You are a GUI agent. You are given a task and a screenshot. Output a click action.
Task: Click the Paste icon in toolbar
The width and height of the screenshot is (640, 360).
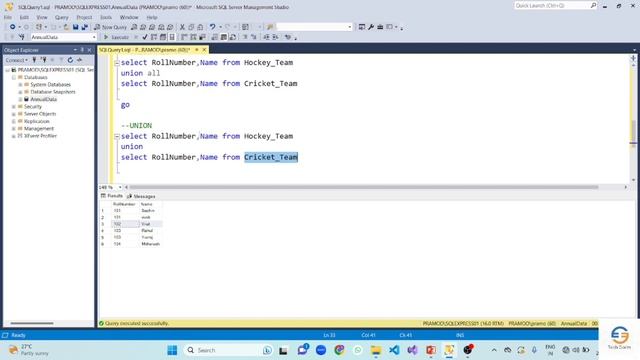click(200, 27)
